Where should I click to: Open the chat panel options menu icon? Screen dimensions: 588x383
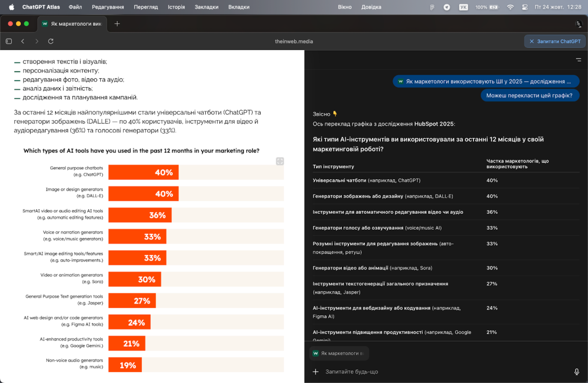click(578, 60)
